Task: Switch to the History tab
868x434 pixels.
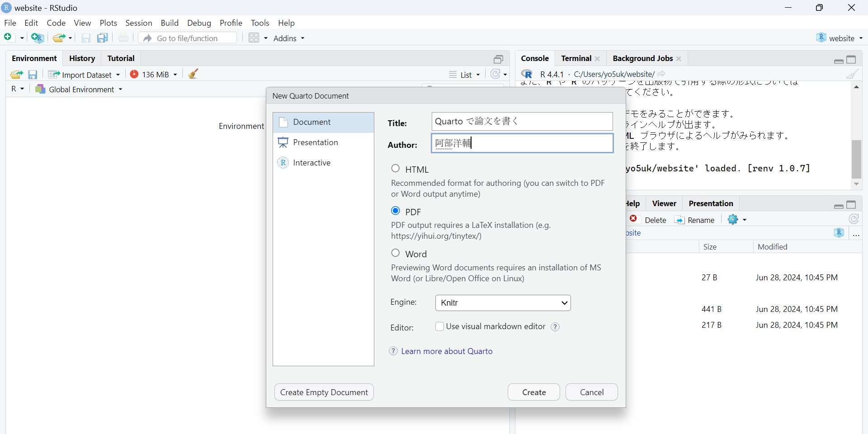Action: tap(82, 58)
